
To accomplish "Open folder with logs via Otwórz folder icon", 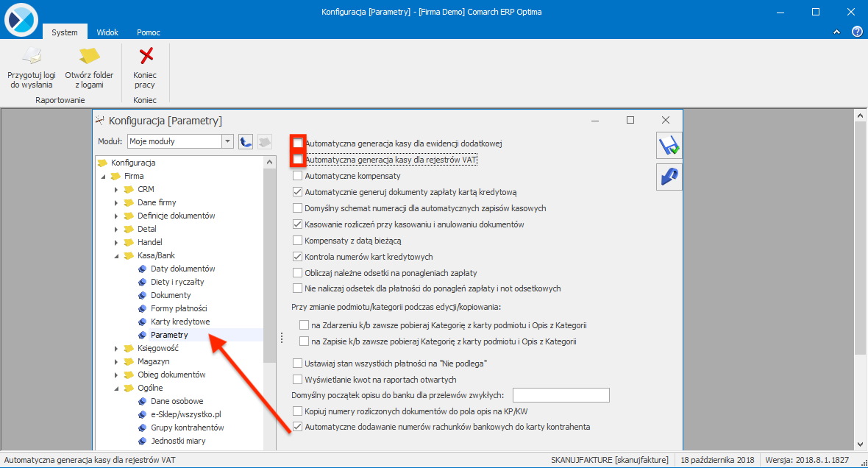I will tap(89, 57).
